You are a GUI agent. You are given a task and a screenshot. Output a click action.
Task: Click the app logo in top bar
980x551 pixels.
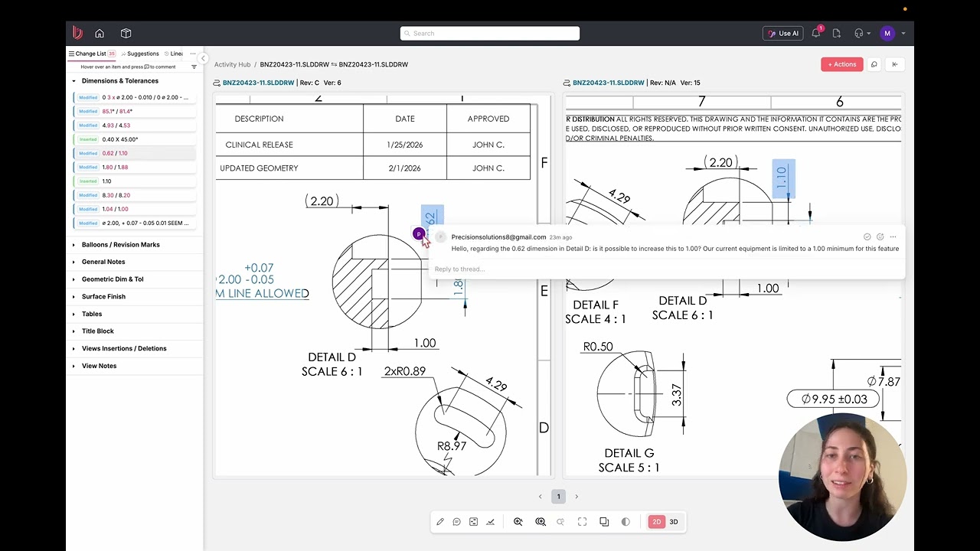point(77,33)
